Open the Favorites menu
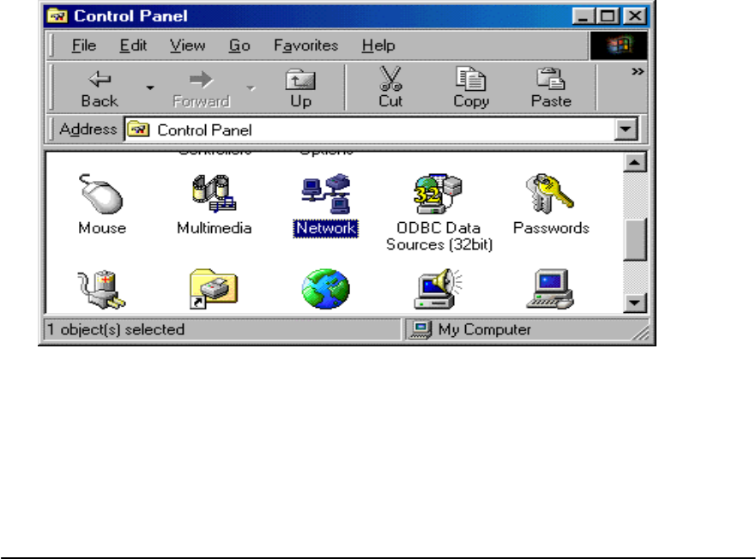Viewport: 756px width, 559px height. (305, 45)
